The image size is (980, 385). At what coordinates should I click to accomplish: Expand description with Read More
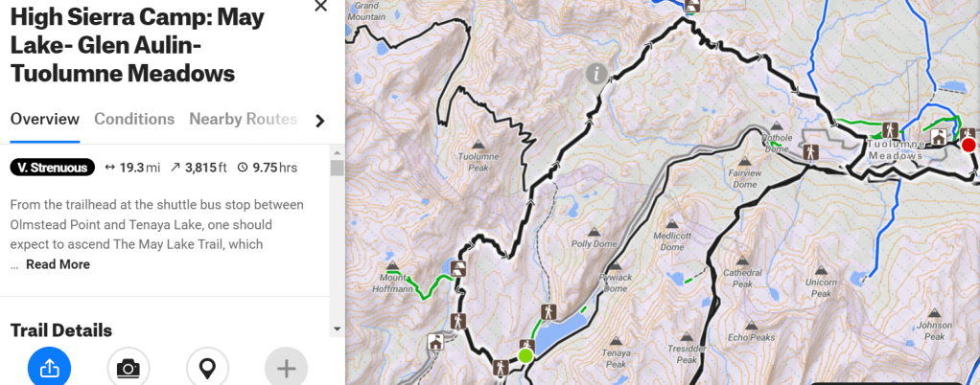click(x=58, y=264)
